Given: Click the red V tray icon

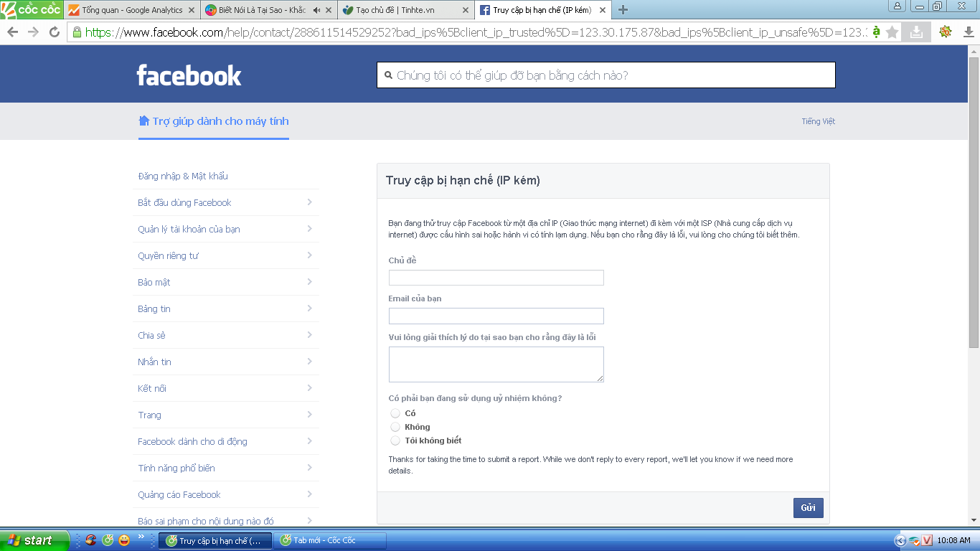Looking at the screenshot, I should pyautogui.click(x=927, y=540).
